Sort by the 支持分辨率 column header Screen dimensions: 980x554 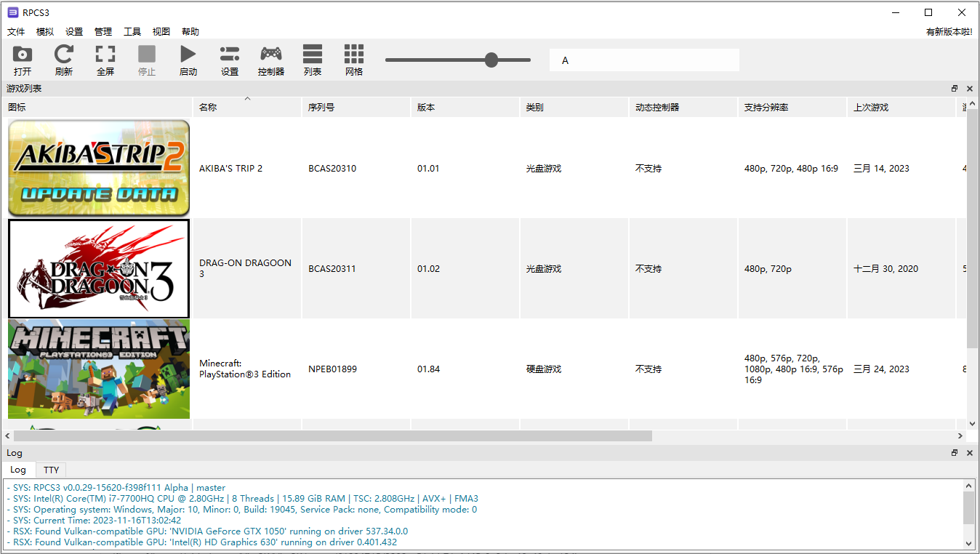(792, 107)
